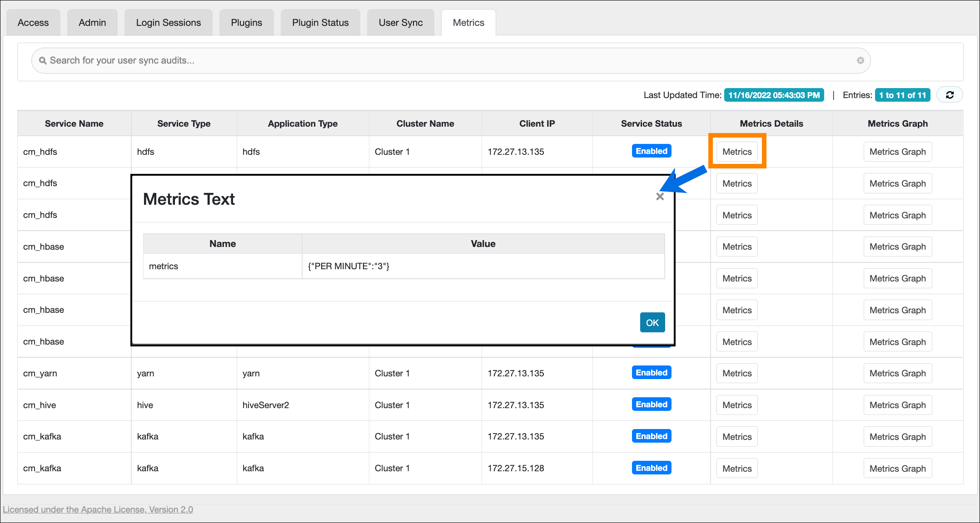Click the refresh icon near the Entries count
The height and width of the screenshot is (523, 980).
pos(950,95)
